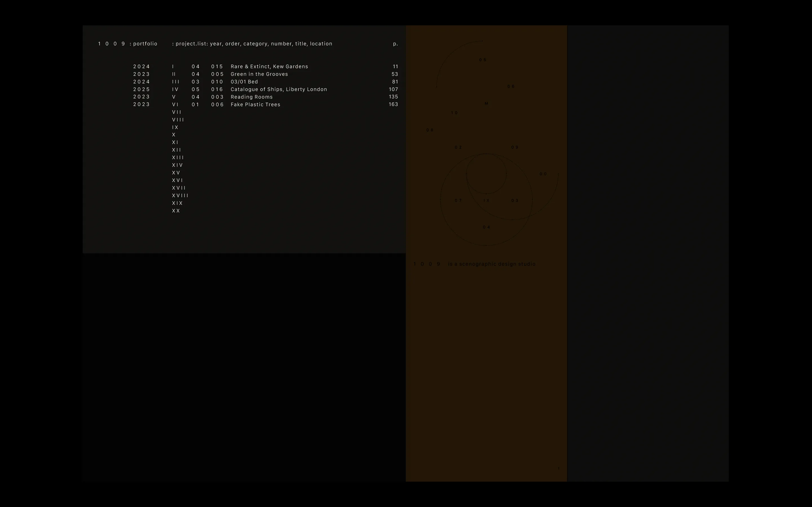812x507 pixels.
Task: Click the empty row numbered VII
Action: click(176, 112)
